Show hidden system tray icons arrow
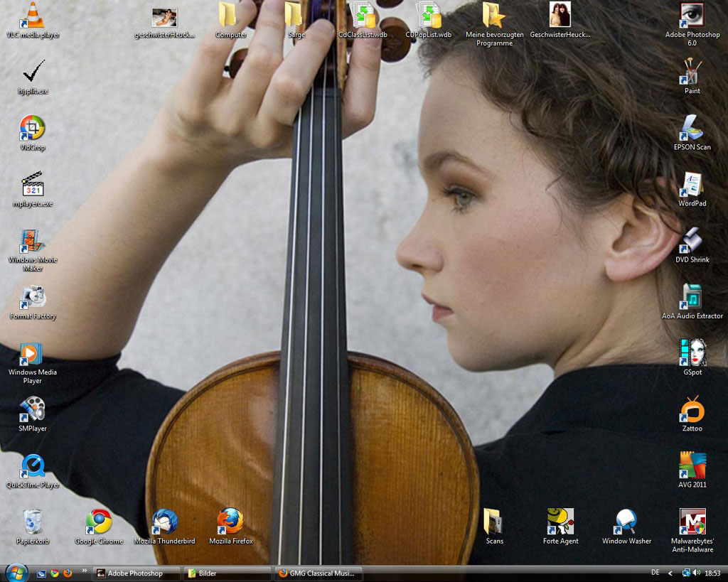 pos(670,573)
